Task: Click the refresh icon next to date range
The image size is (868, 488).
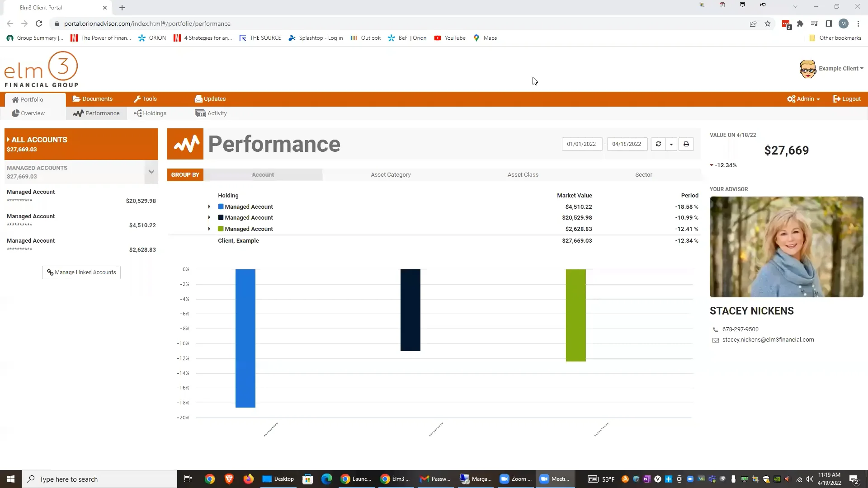Action: click(658, 144)
